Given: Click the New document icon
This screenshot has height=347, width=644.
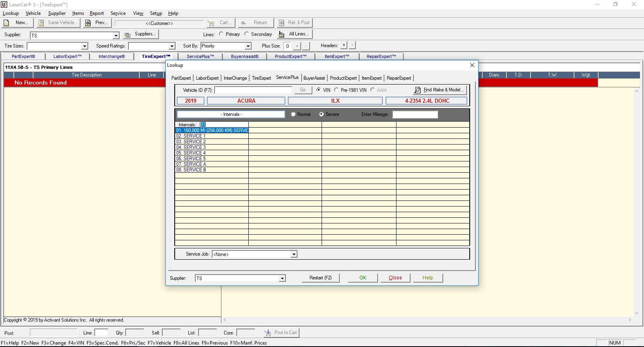Looking at the screenshot, I should tap(6, 23).
